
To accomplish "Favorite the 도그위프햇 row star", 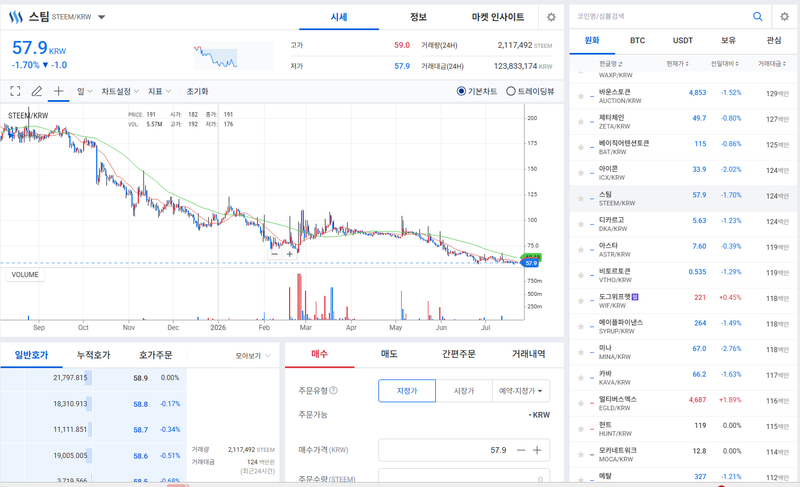I will [581, 301].
